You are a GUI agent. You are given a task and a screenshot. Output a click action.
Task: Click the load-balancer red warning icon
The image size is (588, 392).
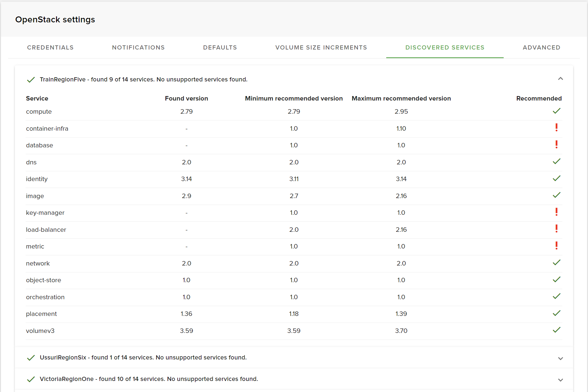(x=556, y=229)
